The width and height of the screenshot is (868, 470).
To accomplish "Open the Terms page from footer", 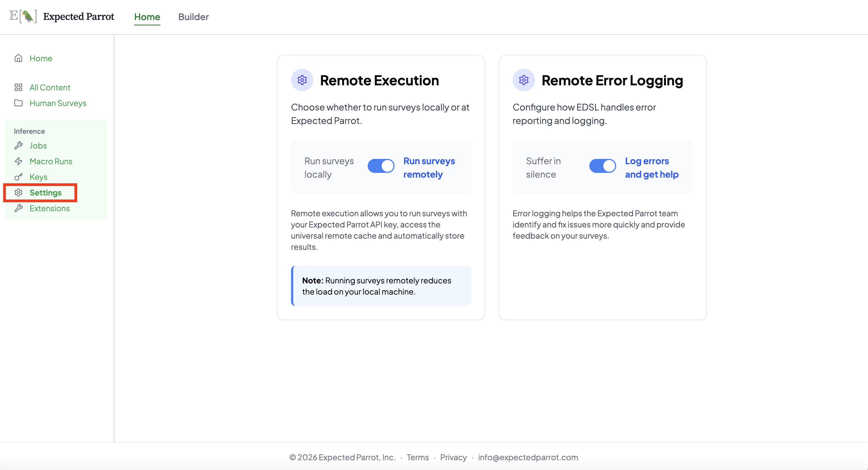I will [x=418, y=457].
